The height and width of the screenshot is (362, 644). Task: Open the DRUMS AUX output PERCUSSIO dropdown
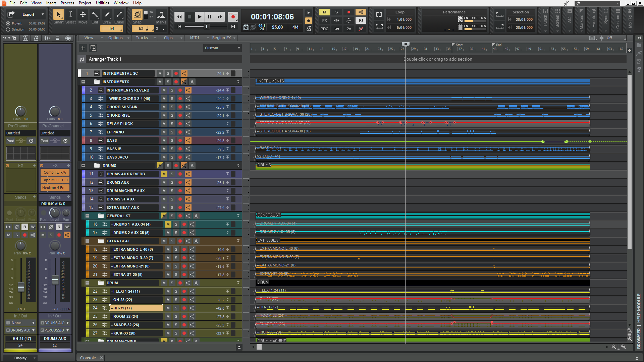coord(55,330)
